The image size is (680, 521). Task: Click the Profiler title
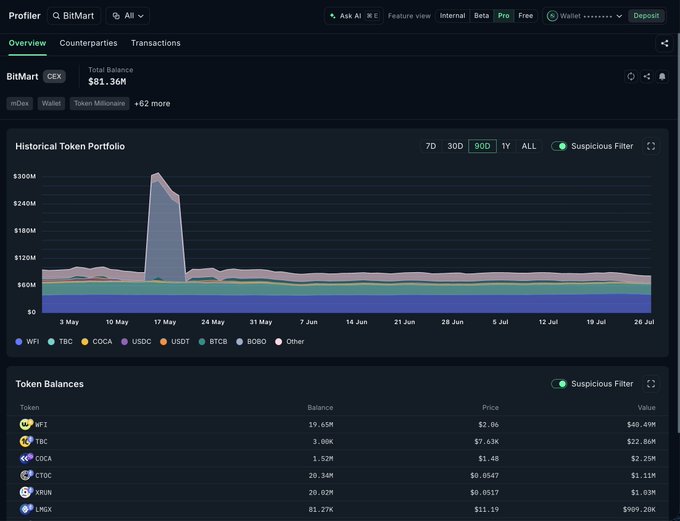point(24,16)
